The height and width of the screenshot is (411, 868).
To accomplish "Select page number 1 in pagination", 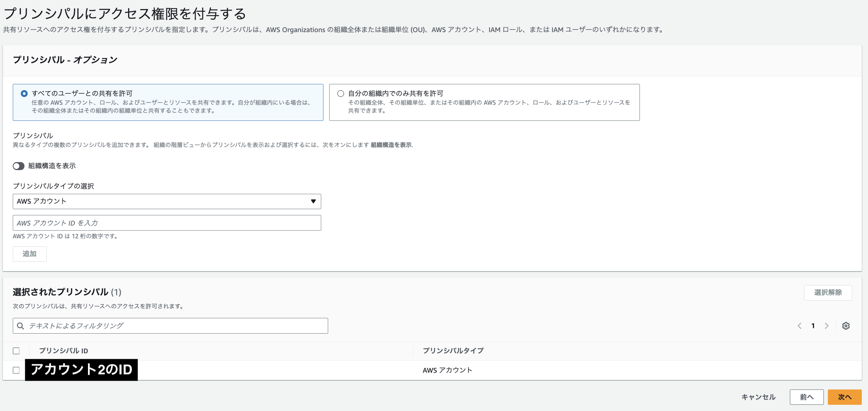I will coord(813,326).
